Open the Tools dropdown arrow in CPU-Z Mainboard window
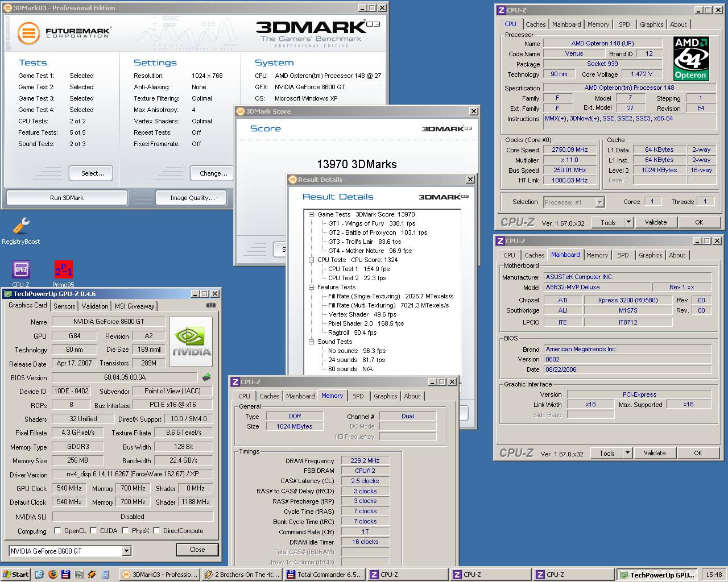Screen dimensions: 728x582 click(x=627, y=453)
